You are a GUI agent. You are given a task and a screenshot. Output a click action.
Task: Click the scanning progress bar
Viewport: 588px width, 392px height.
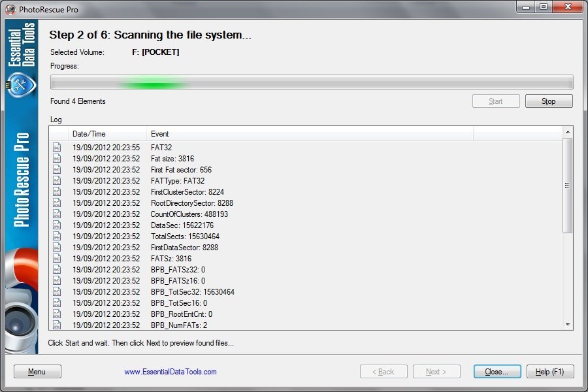312,82
